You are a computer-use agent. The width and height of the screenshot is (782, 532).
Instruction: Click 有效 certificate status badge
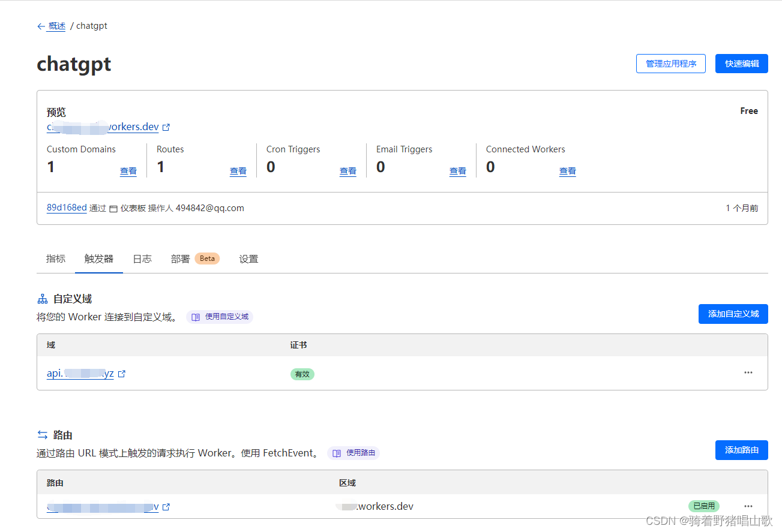tap(302, 374)
